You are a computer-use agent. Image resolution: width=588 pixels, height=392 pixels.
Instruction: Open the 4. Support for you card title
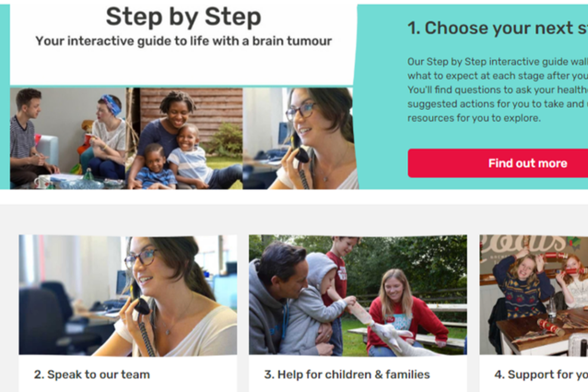tap(541, 375)
